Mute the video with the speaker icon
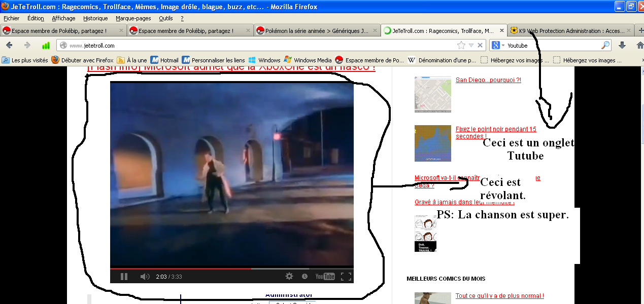 point(145,276)
